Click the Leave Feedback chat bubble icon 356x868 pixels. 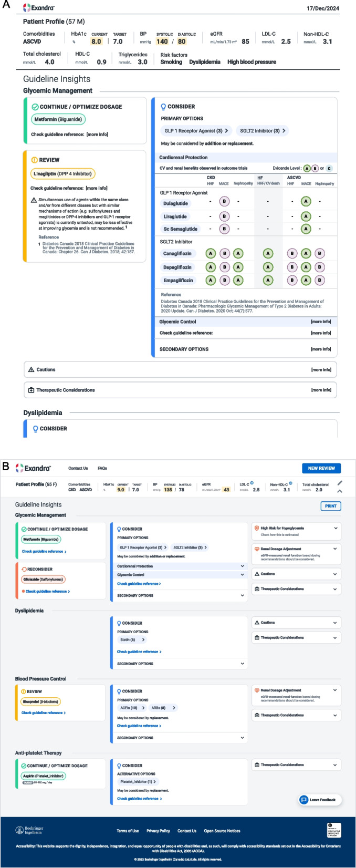[x=303, y=800]
